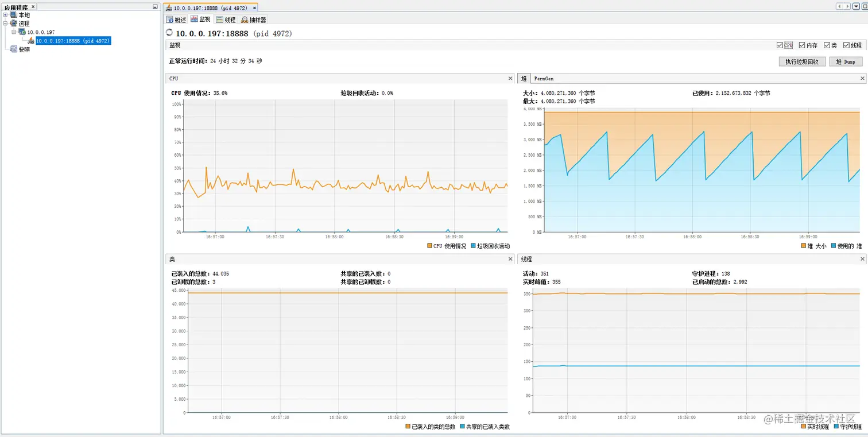Click the 10.0.0.197:18888 (pid 4972) page heading
The image size is (868, 437).
234,33
